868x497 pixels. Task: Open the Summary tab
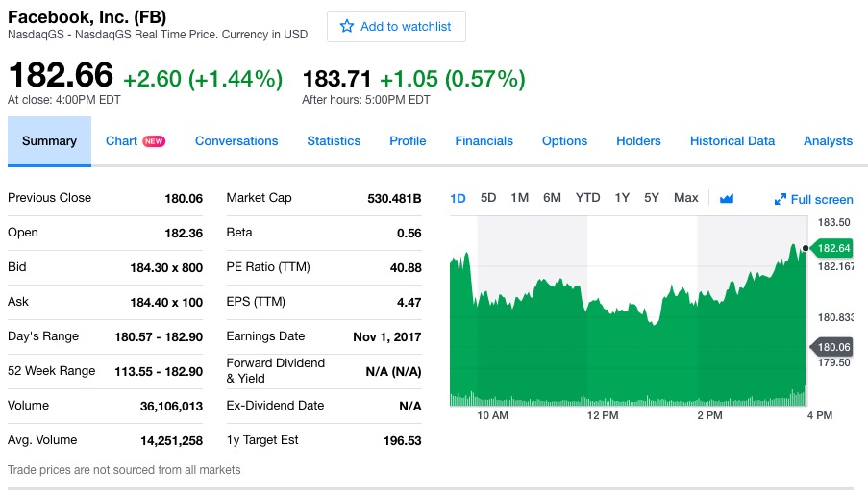49,141
